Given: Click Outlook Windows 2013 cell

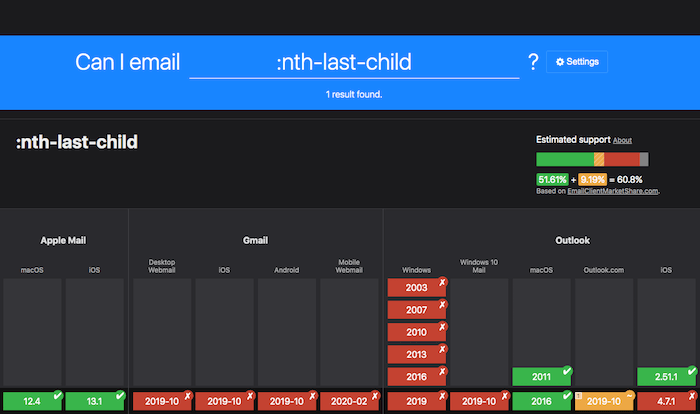Looking at the screenshot, I should (417, 355).
